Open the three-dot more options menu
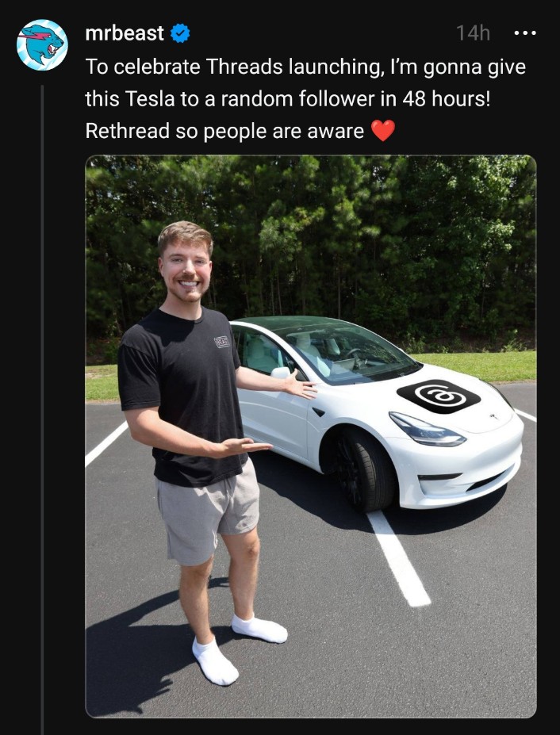The image size is (560, 735). pyautogui.click(x=525, y=33)
